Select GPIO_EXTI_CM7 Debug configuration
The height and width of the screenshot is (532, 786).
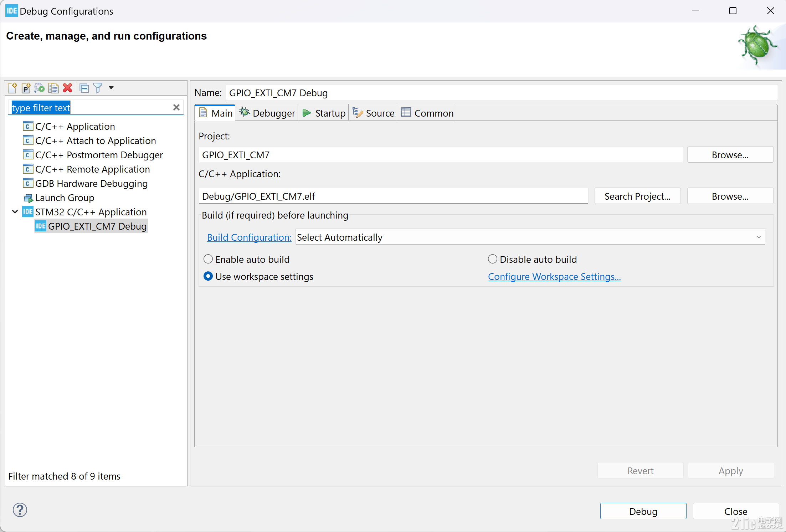click(x=91, y=226)
